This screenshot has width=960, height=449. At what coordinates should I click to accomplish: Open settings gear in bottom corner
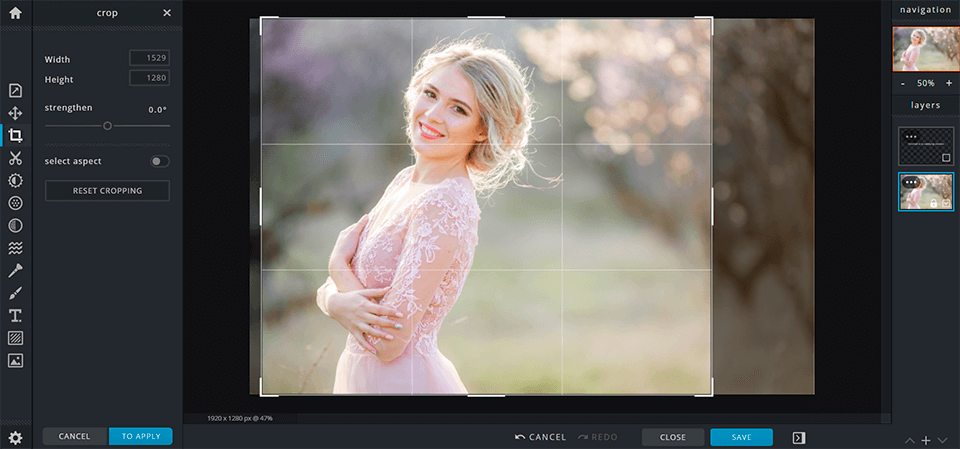(x=15, y=437)
